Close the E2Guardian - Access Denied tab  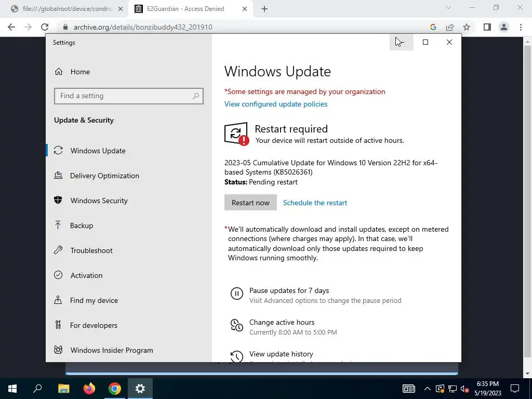click(245, 9)
